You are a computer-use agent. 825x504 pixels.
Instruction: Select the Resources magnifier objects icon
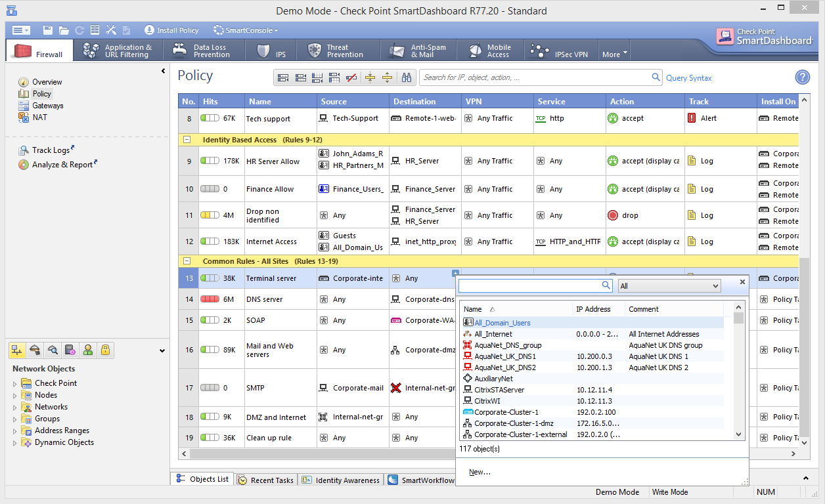click(x=53, y=350)
